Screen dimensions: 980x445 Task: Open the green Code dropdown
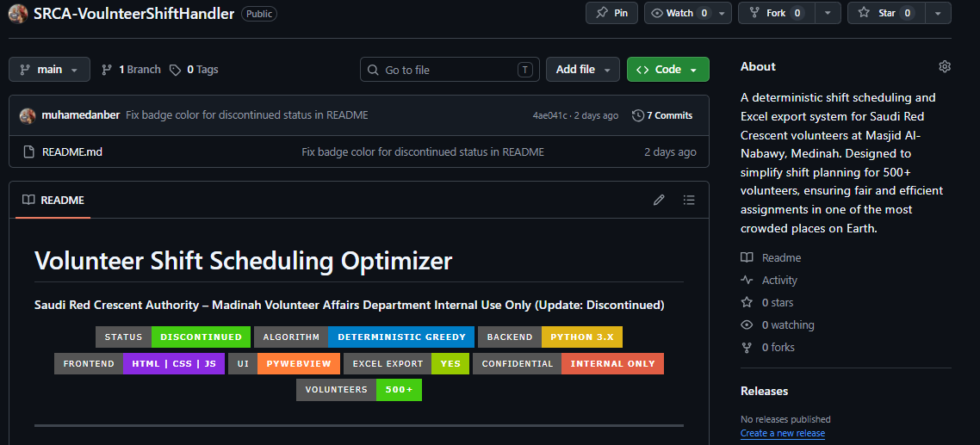(667, 70)
